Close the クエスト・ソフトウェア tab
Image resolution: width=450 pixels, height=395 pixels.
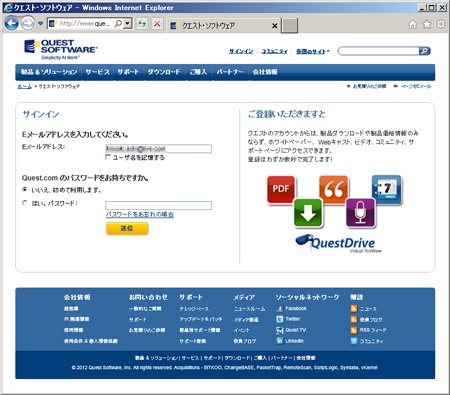(275, 26)
